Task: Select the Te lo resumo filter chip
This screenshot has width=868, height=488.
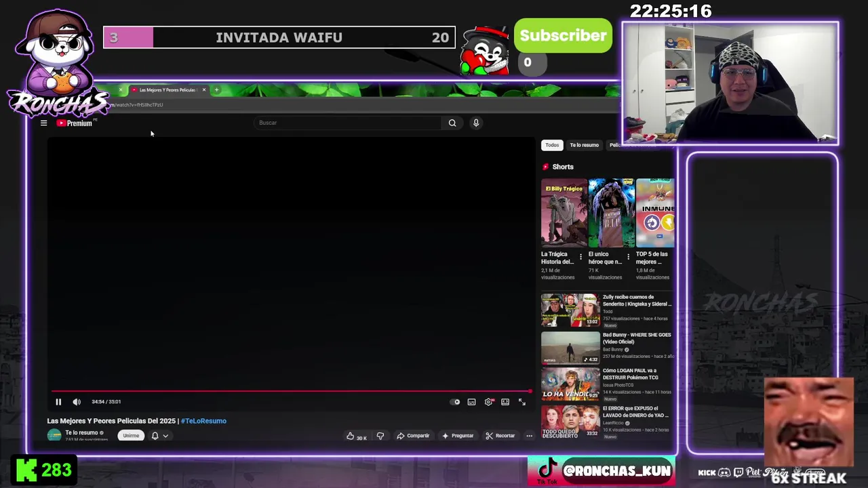Action: [584, 145]
